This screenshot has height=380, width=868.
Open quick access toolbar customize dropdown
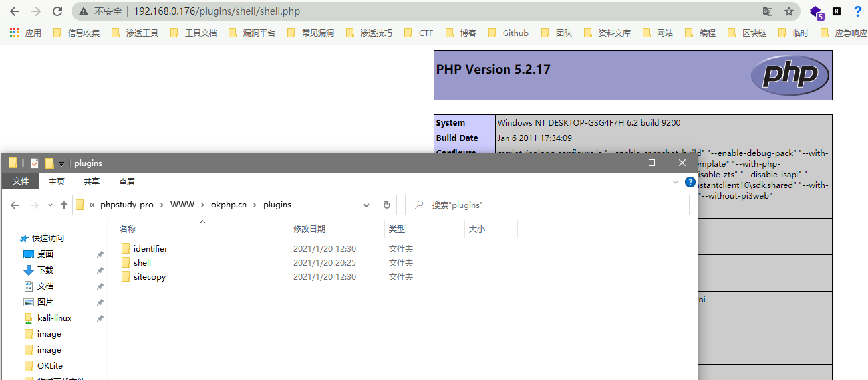click(61, 163)
